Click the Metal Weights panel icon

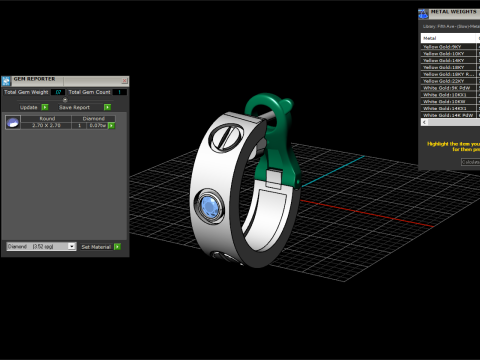pos(423,14)
